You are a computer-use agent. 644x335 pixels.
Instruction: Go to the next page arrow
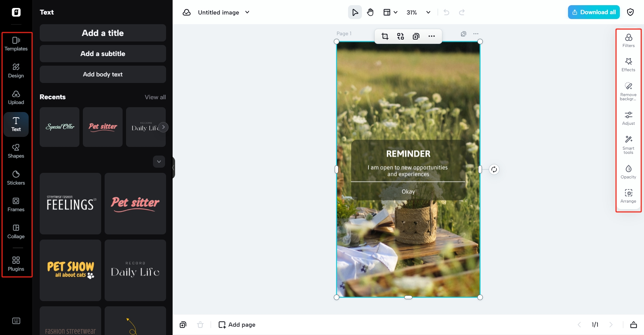(x=611, y=325)
